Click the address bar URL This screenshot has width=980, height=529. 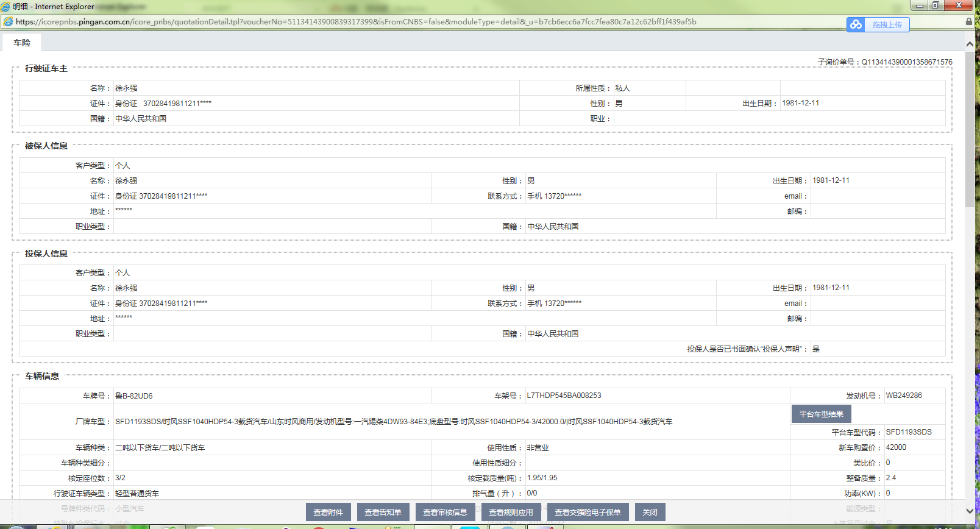[x=356, y=22]
